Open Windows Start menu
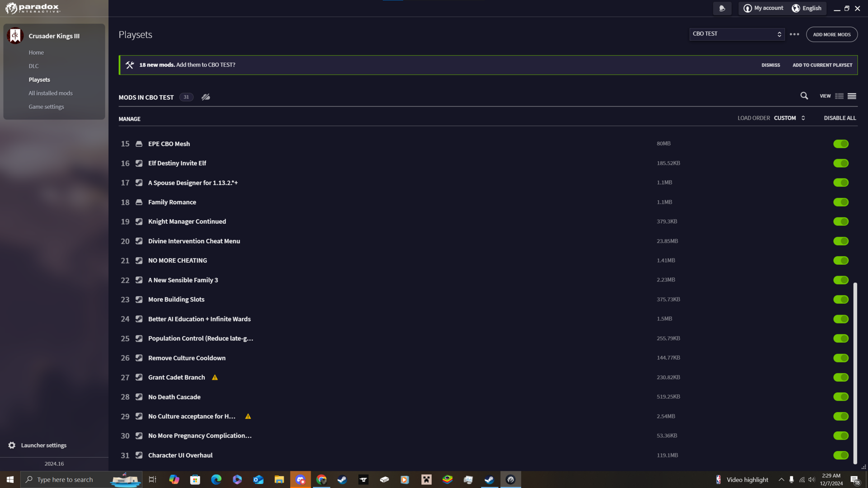The width and height of the screenshot is (868, 488). click(x=10, y=479)
